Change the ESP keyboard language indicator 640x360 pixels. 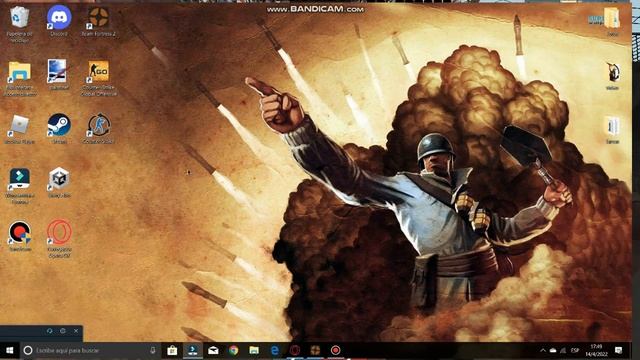coord(575,350)
